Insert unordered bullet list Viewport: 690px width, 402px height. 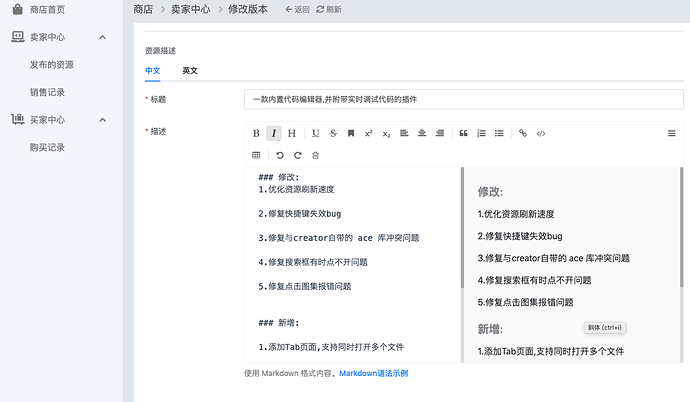[x=499, y=133]
